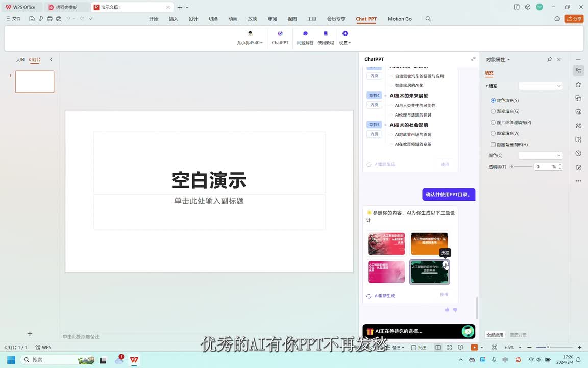Click the ChatPPT icon in the ribbon
This screenshot has width=588, height=368.
click(280, 34)
